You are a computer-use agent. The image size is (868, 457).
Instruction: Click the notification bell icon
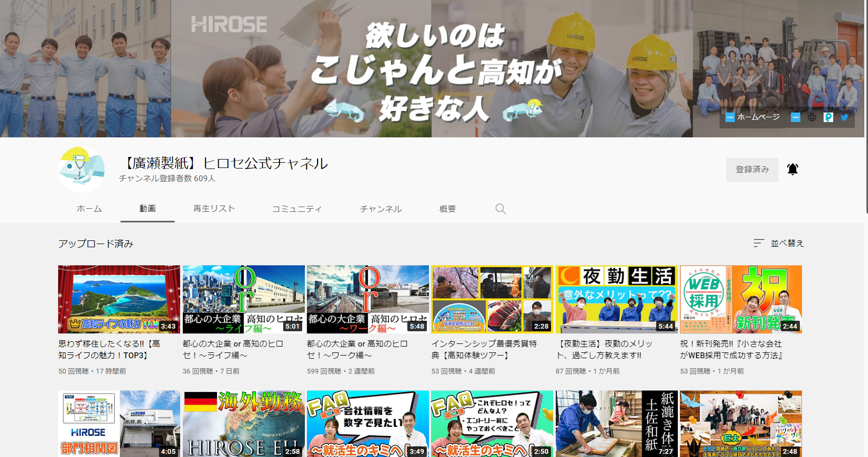pos(792,169)
